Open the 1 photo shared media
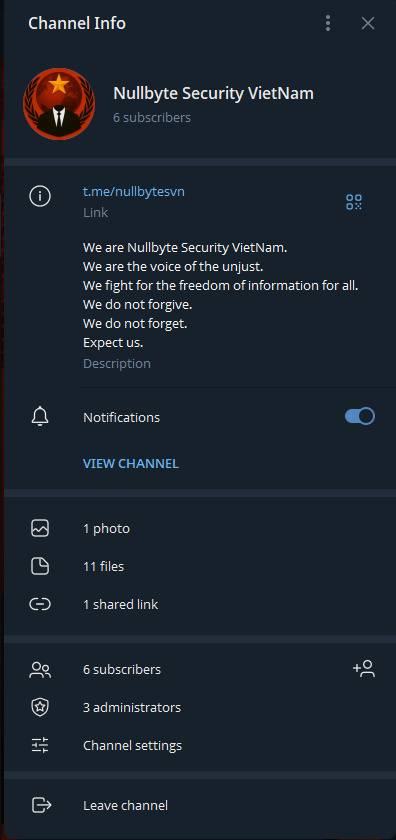 pyautogui.click(x=200, y=529)
